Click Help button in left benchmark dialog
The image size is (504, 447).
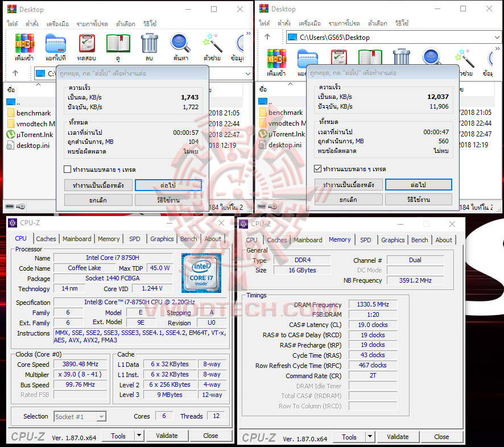[168, 200]
